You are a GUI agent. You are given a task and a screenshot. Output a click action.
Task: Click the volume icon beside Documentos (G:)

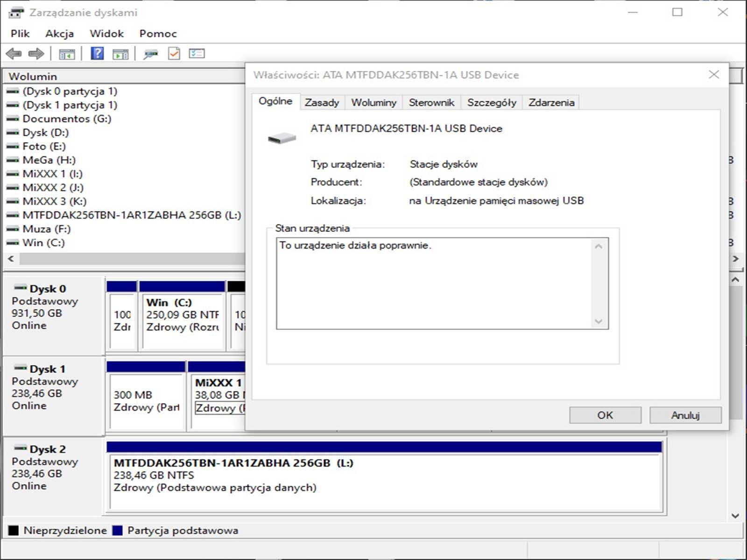(13, 119)
